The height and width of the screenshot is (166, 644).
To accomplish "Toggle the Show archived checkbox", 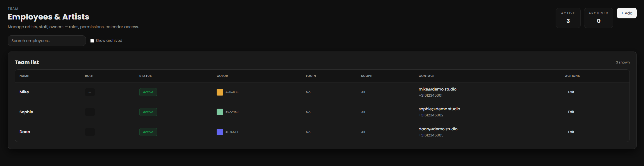I will (92, 41).
